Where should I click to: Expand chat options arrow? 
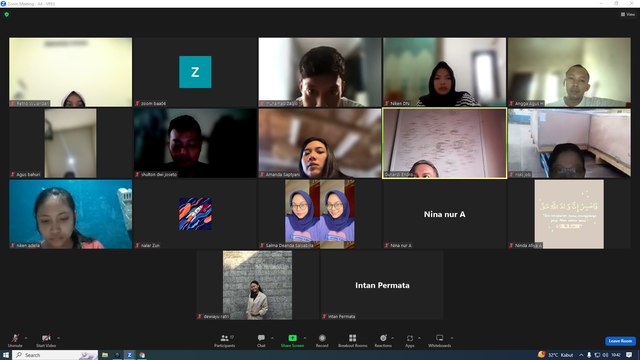coord(272,338)
